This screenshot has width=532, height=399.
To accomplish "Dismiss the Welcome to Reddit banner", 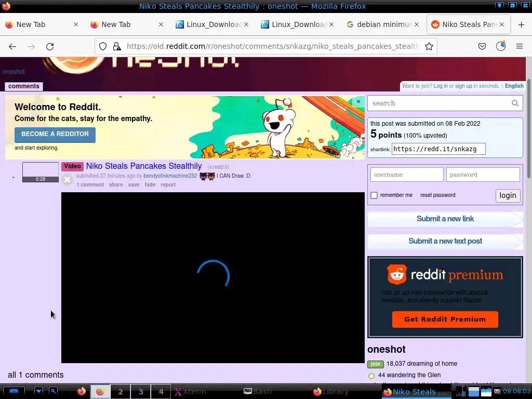I will (x=358, y=101).
